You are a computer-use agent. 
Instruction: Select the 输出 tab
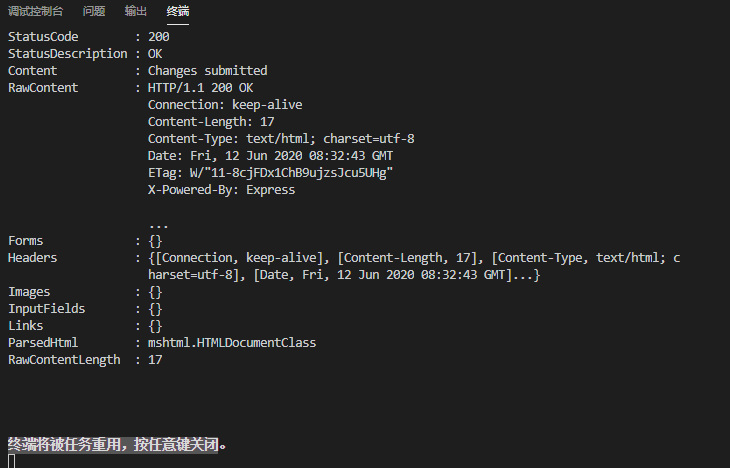tap(135, 11)
